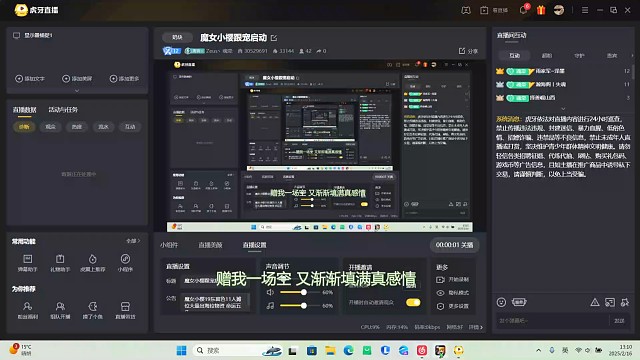The image size is (640, 360).
Task: Switch to the 直播美颜 tab
Action: (x=210, y=245)
